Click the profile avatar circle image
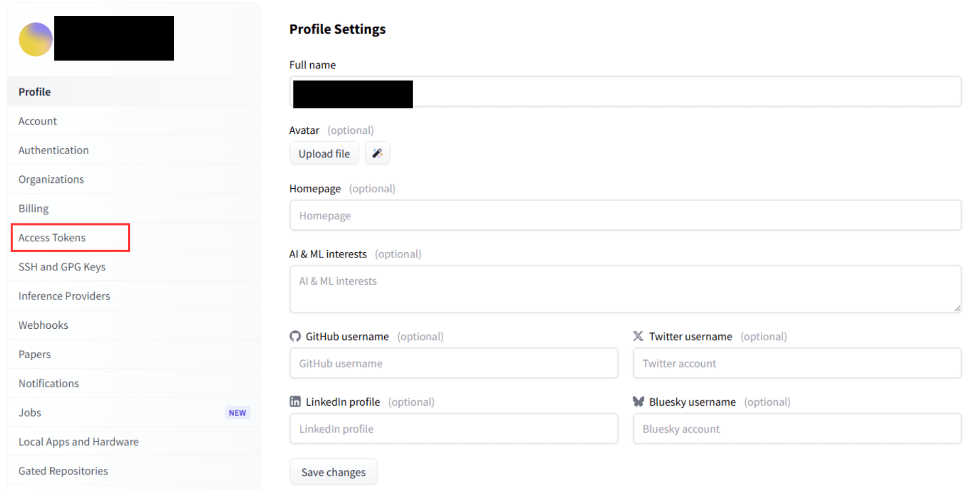The image size is (980, 490). [x=36, y=39]
